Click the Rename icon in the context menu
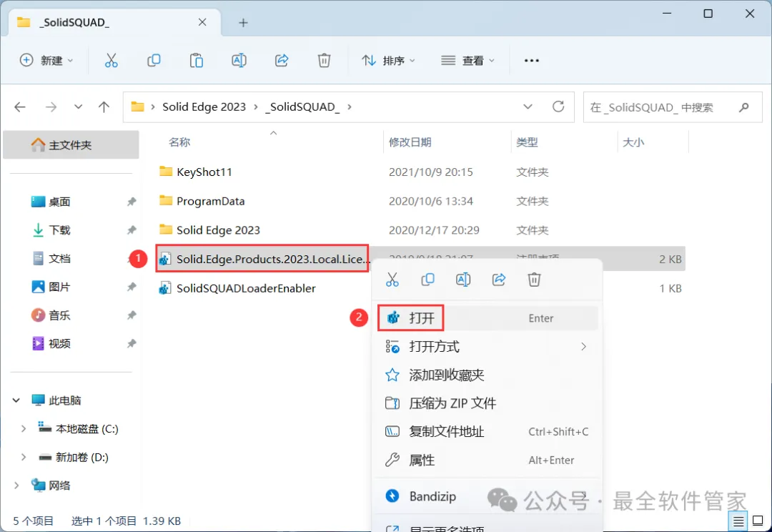This screenshot has height=532, width=772. pyautogui.click(x=463, y=280)
